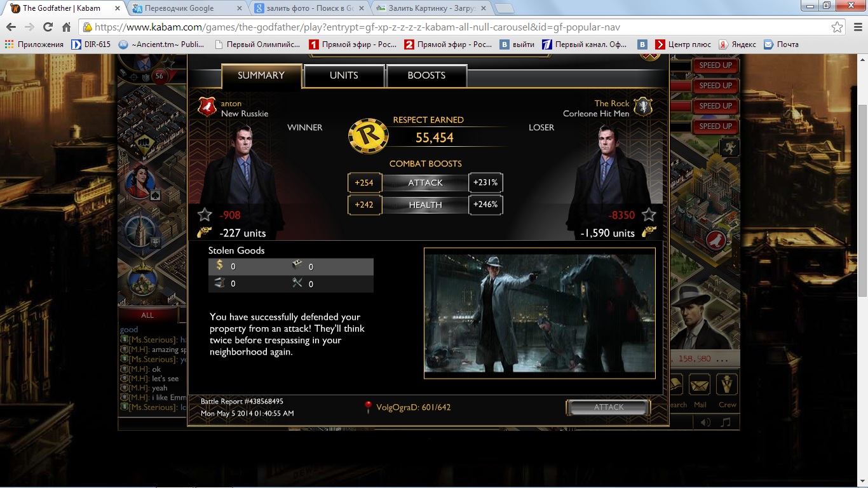The width and height of the screenshot is (868, 488).
Task: Click the star icon beside -8350
Action: click(648, 215)
